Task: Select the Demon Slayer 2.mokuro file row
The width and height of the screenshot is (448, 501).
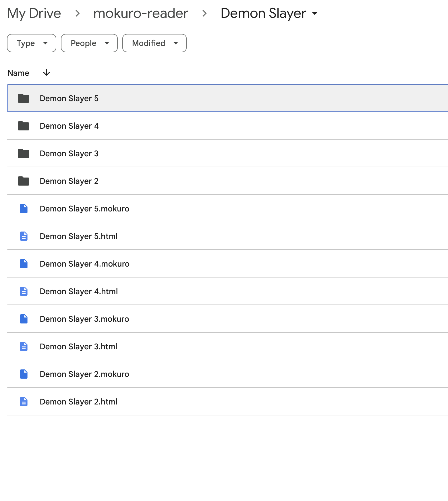Action: [227, 374]
